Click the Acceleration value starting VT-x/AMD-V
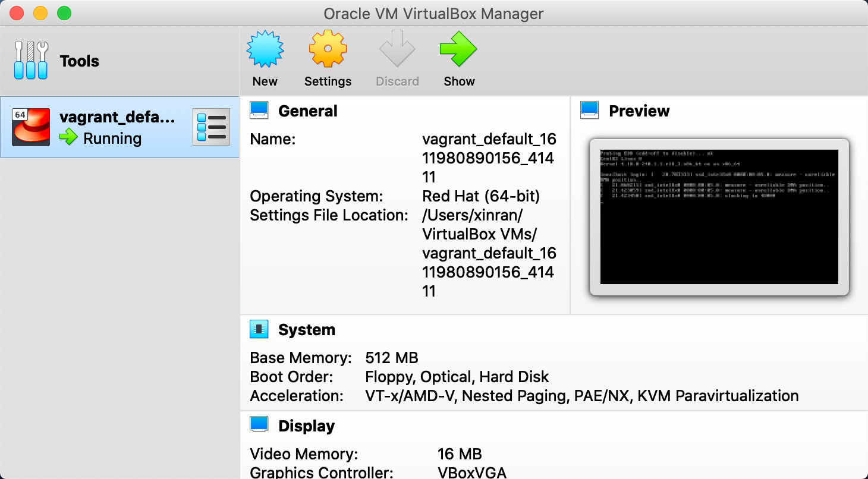868x479 pixels. click(x=582, y=396)
